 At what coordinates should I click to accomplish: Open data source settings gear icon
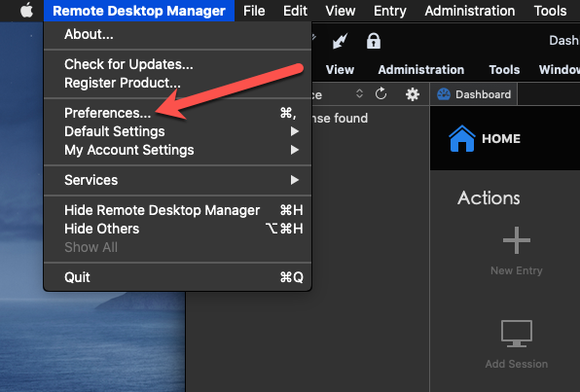[412, 94]
